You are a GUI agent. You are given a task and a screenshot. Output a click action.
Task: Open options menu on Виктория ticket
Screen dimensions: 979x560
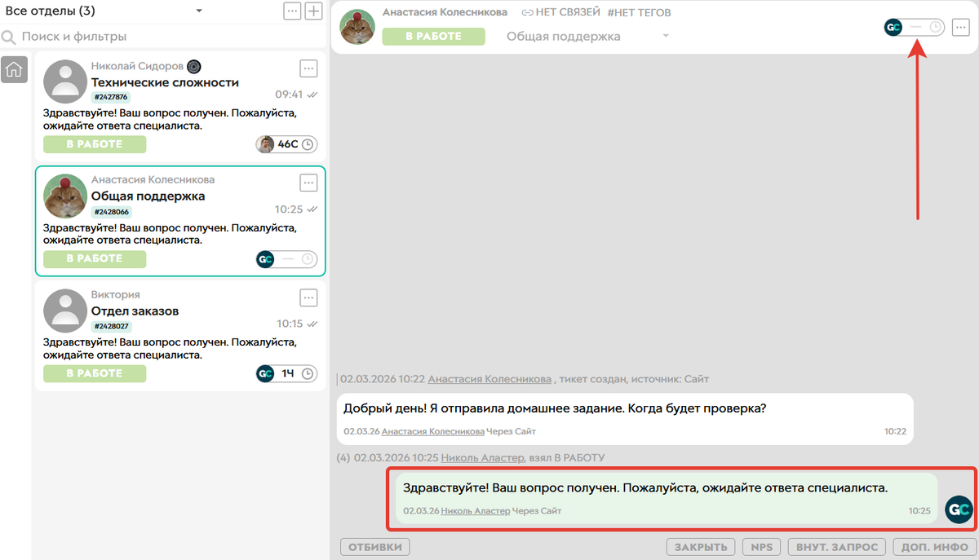tap(308, 297)
